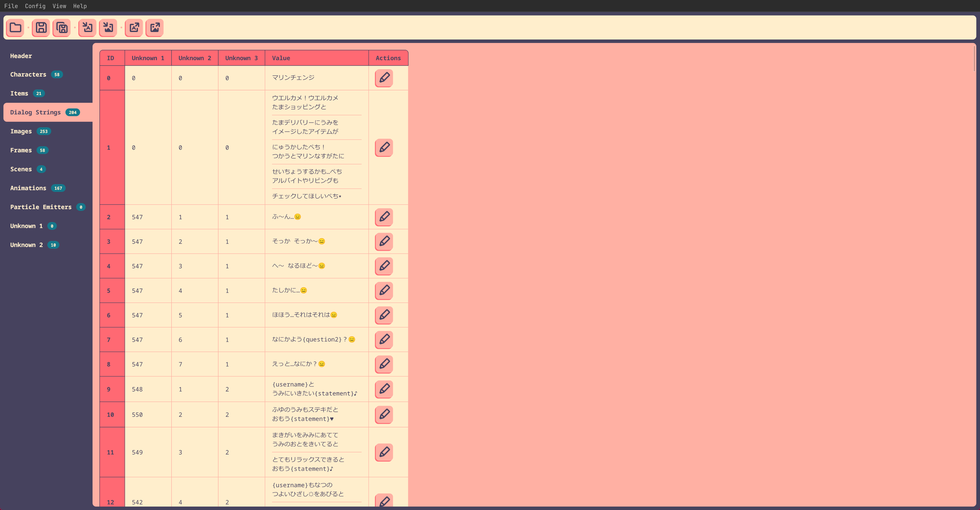Open the Characters section

pos(48,75)
